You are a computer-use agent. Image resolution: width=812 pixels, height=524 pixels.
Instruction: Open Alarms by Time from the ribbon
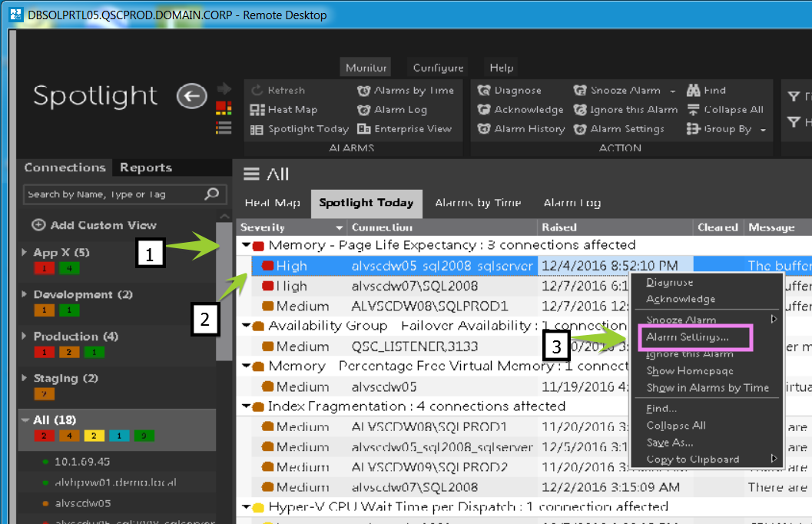click(406, 91)
